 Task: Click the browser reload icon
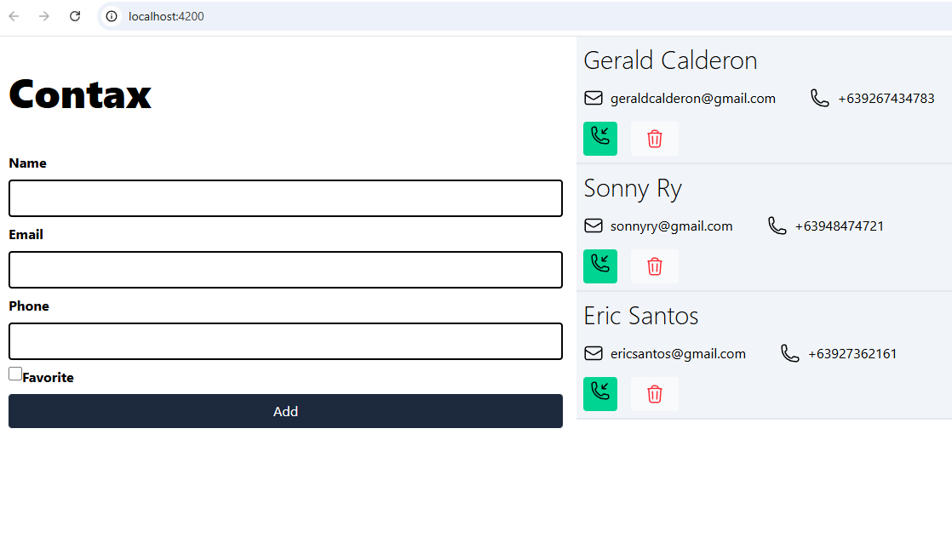click(x=75, y=16)
